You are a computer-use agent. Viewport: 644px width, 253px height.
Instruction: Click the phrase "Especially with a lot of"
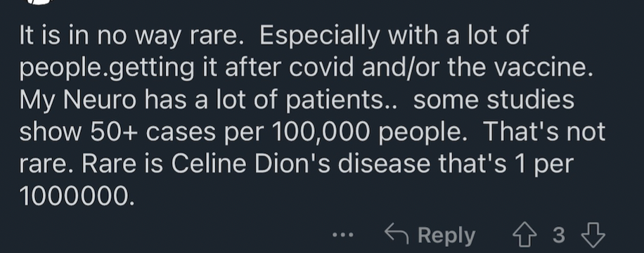click(394, 36)
